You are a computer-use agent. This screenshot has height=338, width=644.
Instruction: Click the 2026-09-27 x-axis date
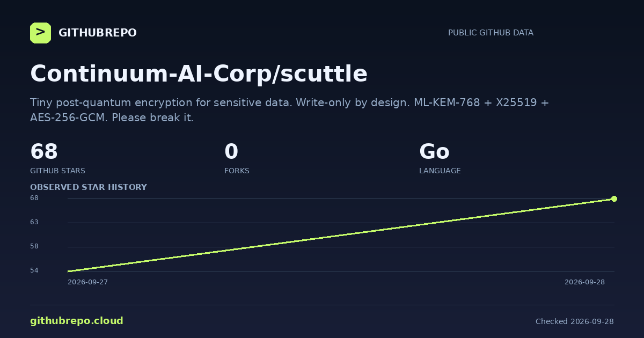87,282
